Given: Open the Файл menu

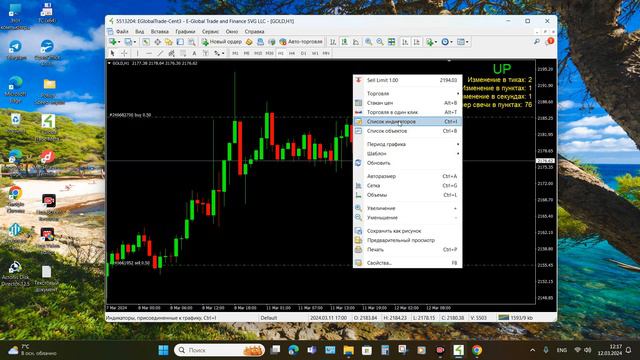Looking at the screenshot, I should [122, 31].
